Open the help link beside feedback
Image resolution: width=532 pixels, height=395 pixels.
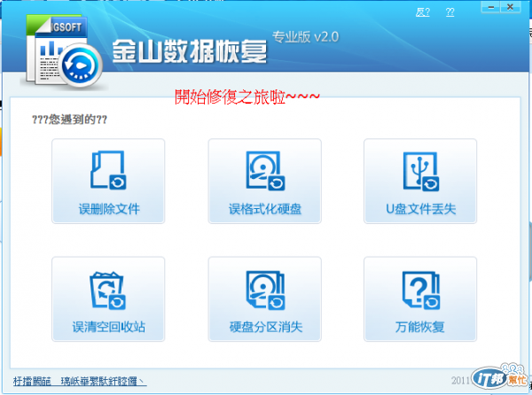tap(450, 12)
